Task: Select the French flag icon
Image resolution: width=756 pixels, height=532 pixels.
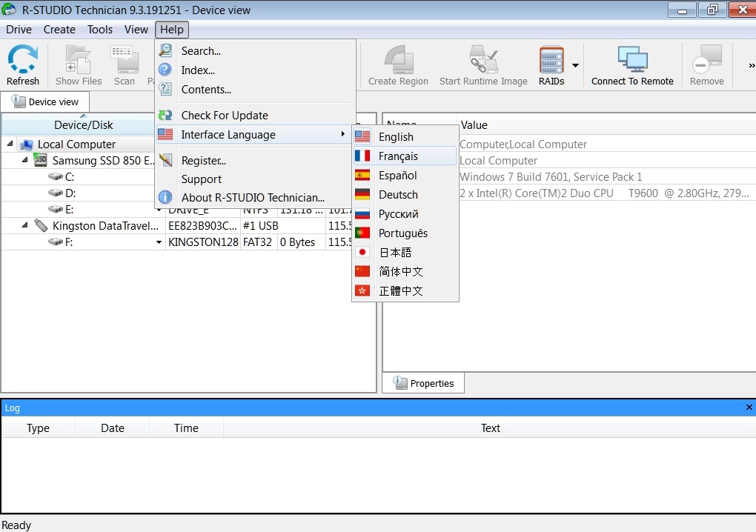Action: pyautogui.click(x=362, y=156)
